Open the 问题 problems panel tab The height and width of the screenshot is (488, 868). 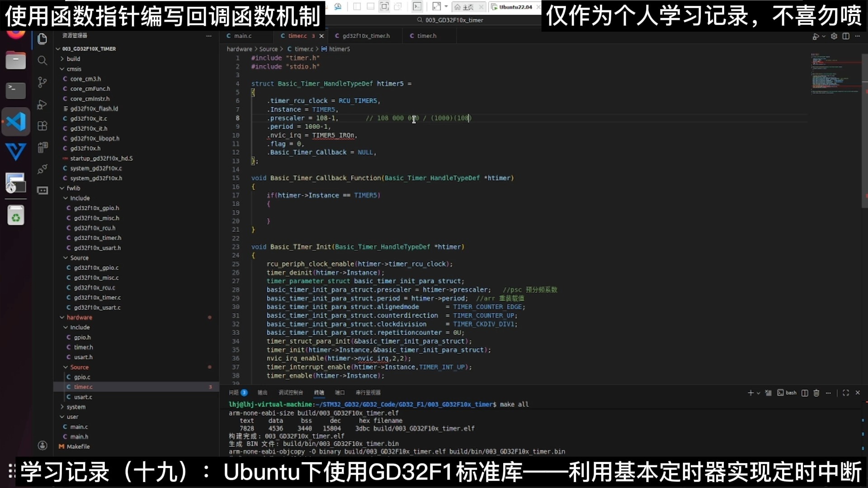coord(234,393)
